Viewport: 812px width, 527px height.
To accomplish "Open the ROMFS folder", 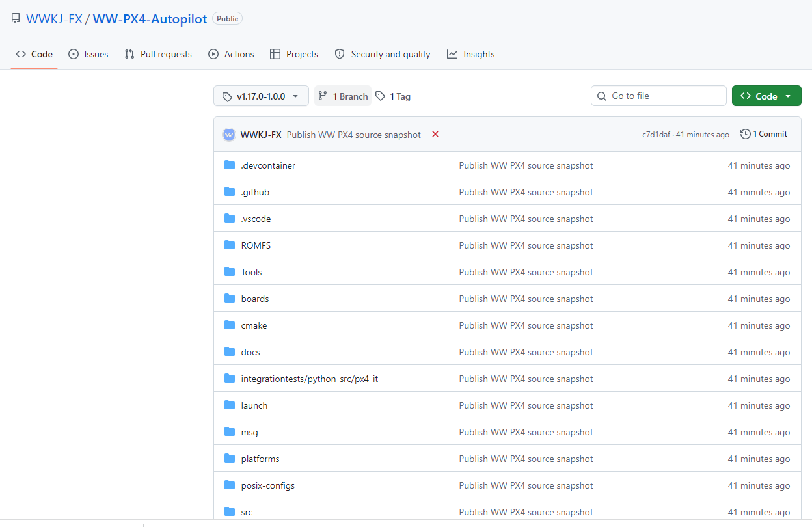I will [256, 245].
